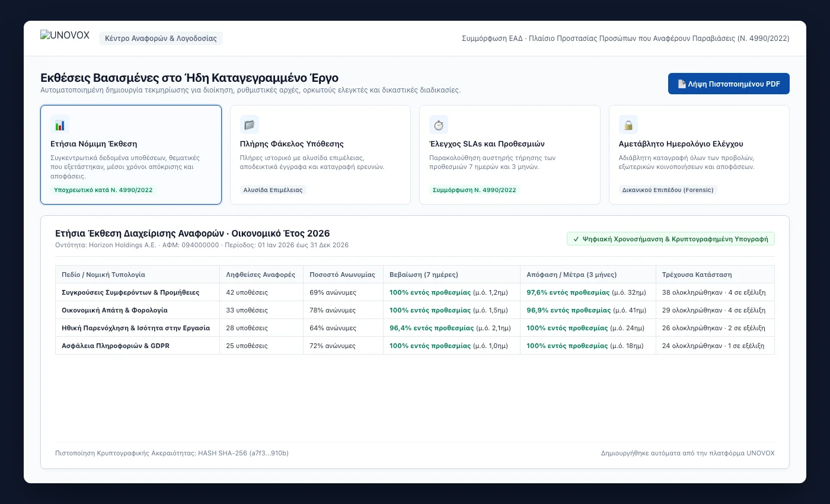Click the Βεβαίωση (7 ημέρες) column header
Viewport: 830px width, 504px height.
(x=452, y=275)
